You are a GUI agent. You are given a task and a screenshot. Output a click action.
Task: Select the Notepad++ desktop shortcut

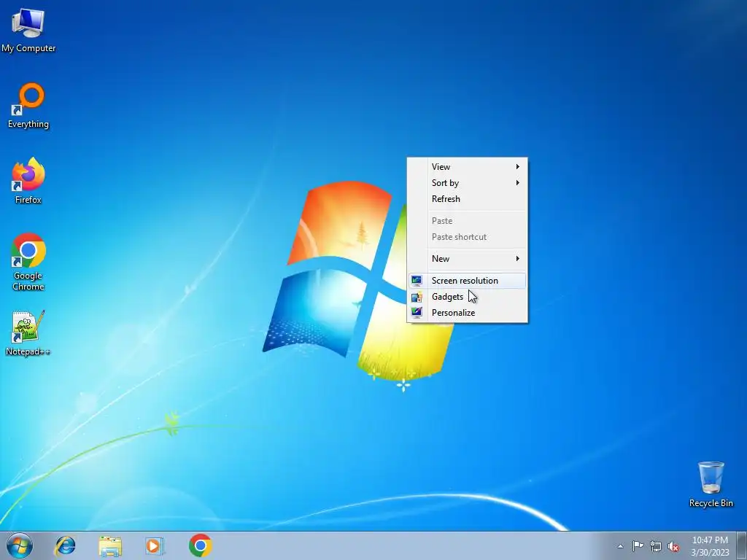(x=28, y=332)
